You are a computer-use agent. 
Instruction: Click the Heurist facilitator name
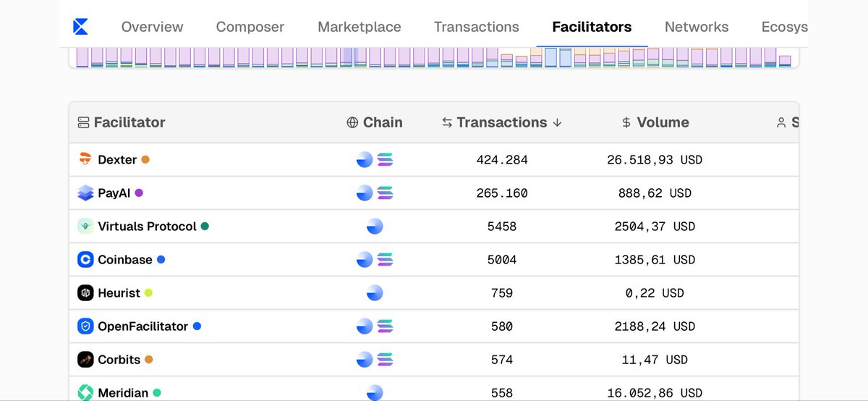(119, 293)
